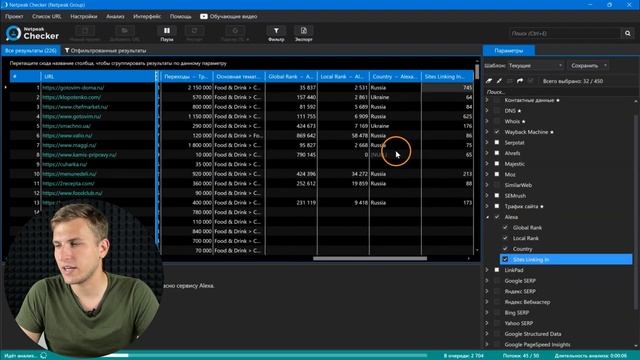Uncheck the Global Rank checkbox

(x=505, y=227)
